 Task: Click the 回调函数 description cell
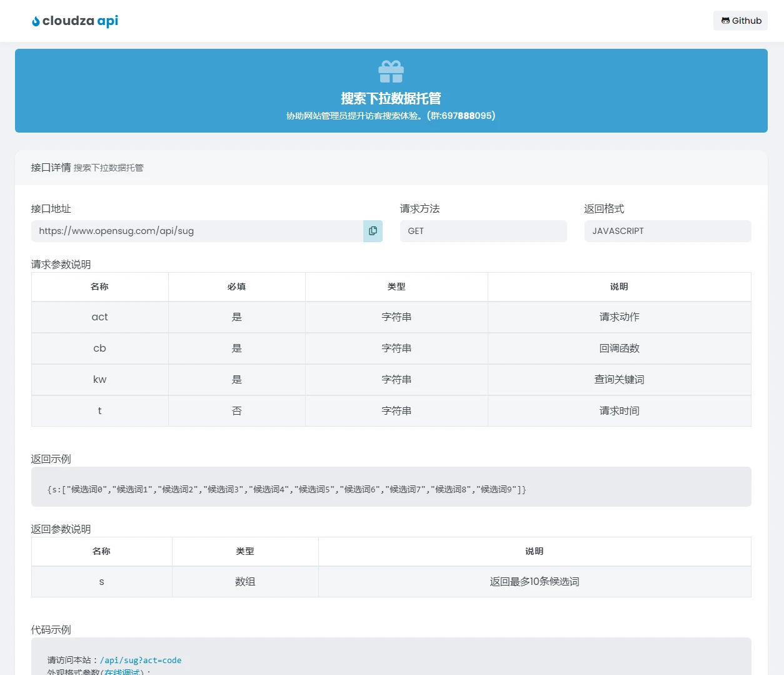619,348
